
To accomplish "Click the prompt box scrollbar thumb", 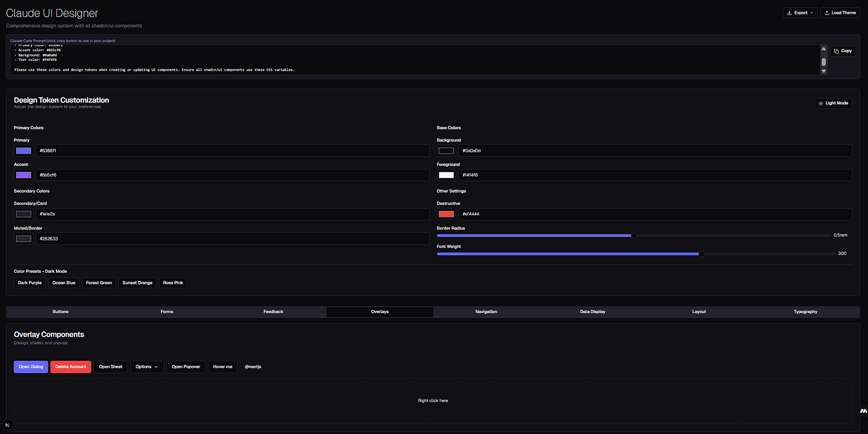I will pos(824,62).
